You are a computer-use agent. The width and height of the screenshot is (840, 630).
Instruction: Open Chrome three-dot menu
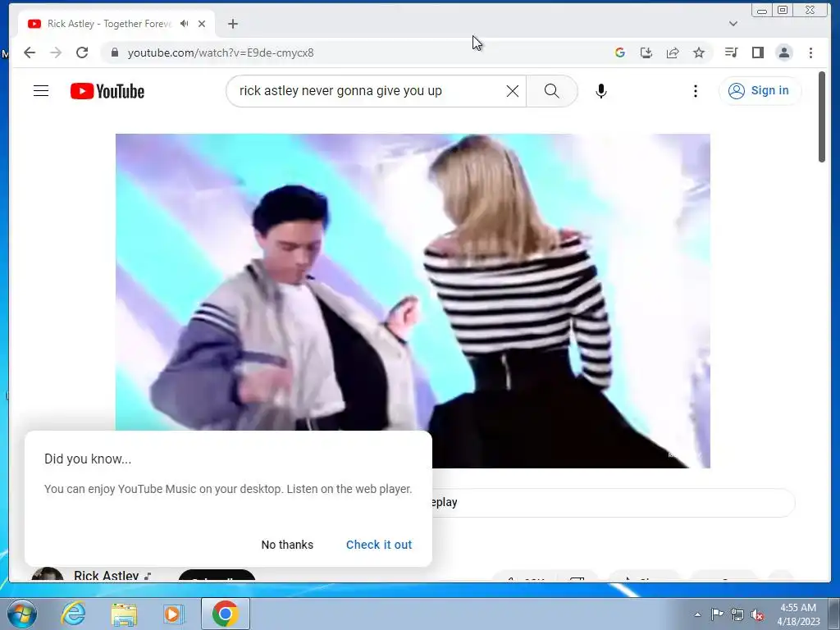(810, 52)
